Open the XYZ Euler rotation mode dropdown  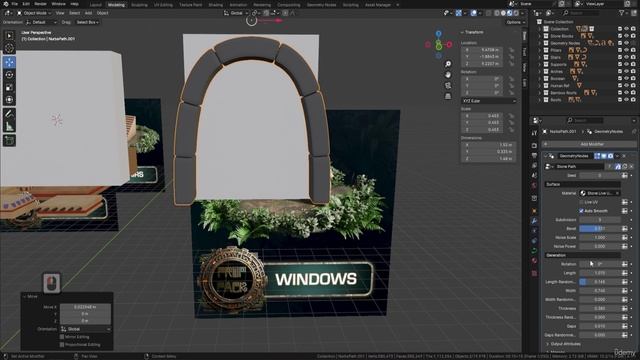point(489,101)
